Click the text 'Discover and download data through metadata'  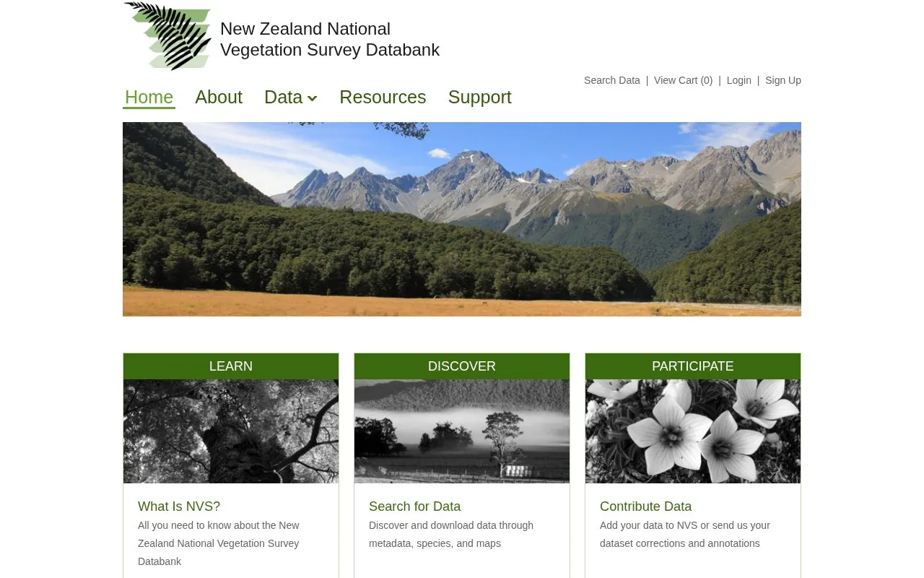tap(451, 535)
